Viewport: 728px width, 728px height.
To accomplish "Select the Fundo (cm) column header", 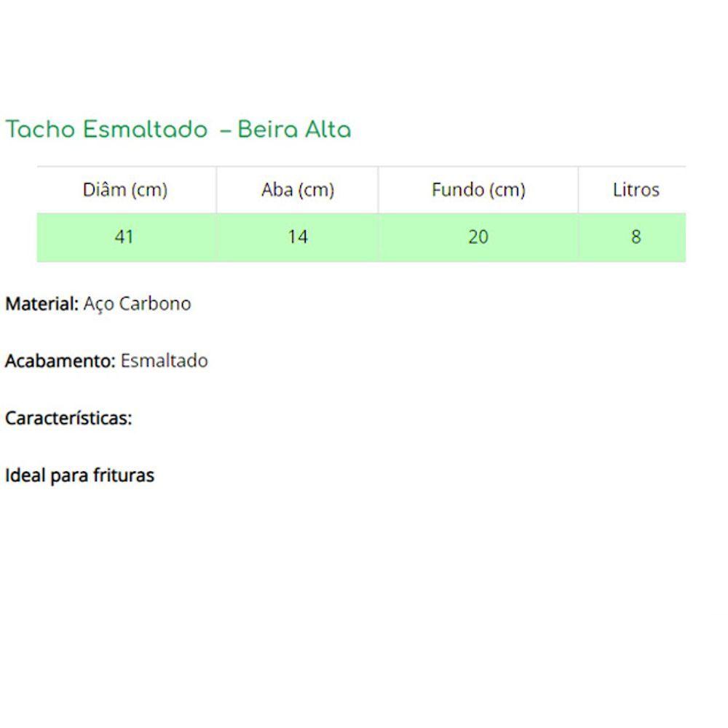I will tap(478, 190).
